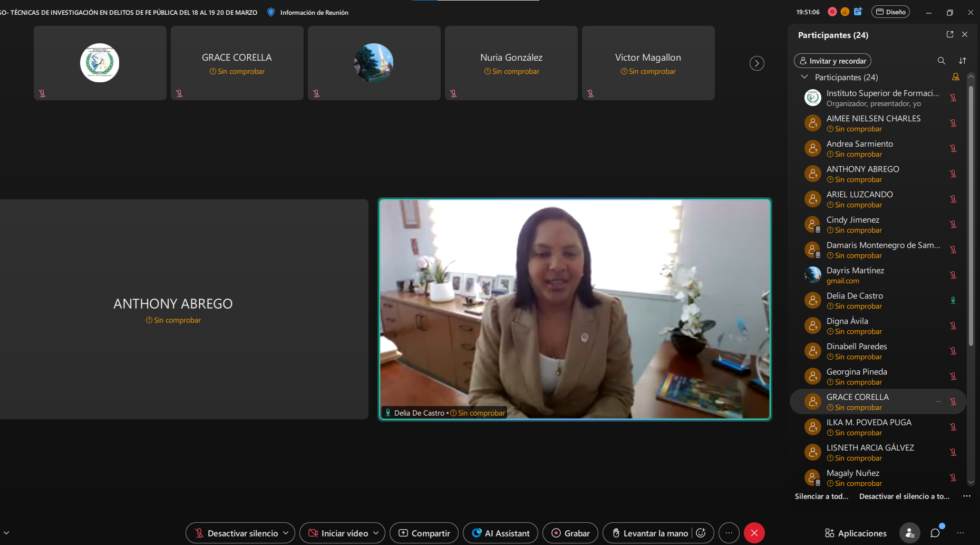This screenshot has height=545, width=980.
Task: Expand audio options next to Desactivar silencio
Action: [286, 533]
